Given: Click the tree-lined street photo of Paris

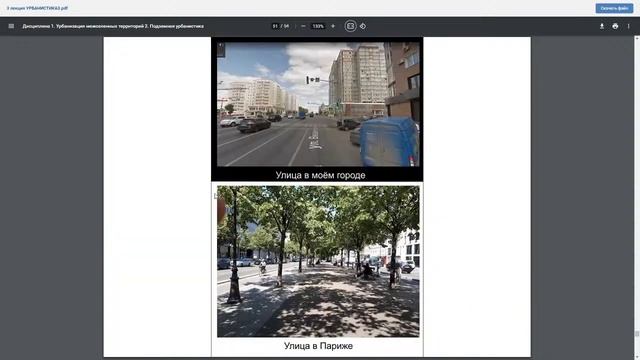Looking at the screenshot, I should [x=318, y=261].
